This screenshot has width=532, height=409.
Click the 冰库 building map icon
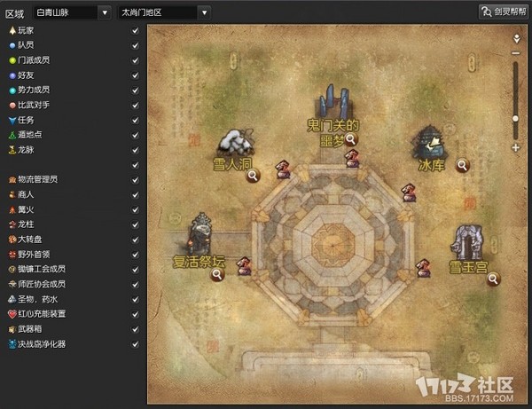[428, 143]
